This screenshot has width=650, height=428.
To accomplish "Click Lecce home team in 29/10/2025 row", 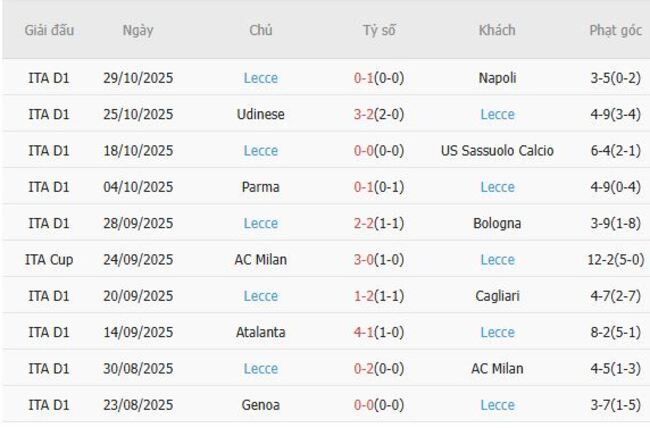I will 261,78.
